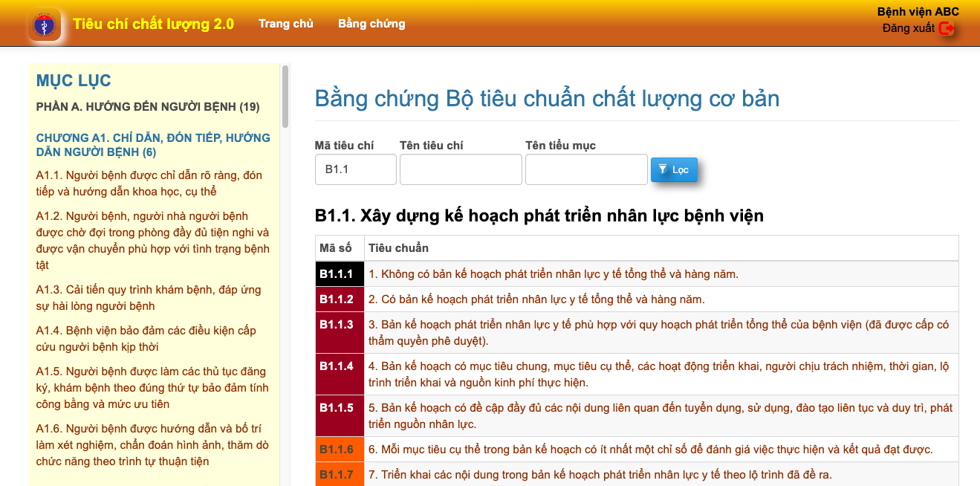Click the Ministry of Health logo icon
980x486 pixels.
click(x=44, y=25)
